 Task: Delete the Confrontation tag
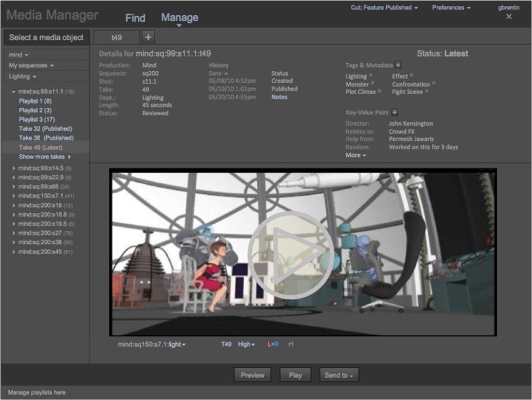click(434, 84)
